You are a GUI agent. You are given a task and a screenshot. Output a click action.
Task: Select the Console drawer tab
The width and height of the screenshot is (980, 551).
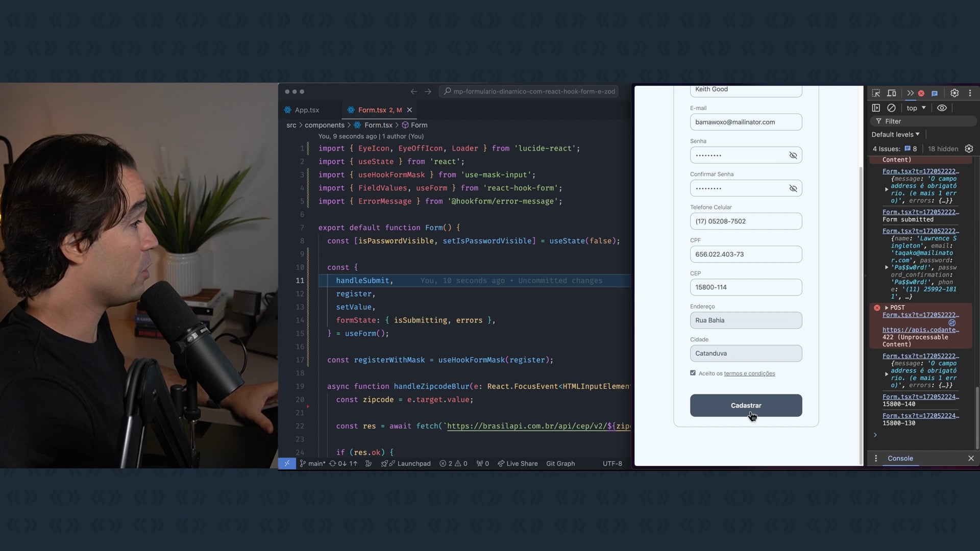(x=900, y=458)
